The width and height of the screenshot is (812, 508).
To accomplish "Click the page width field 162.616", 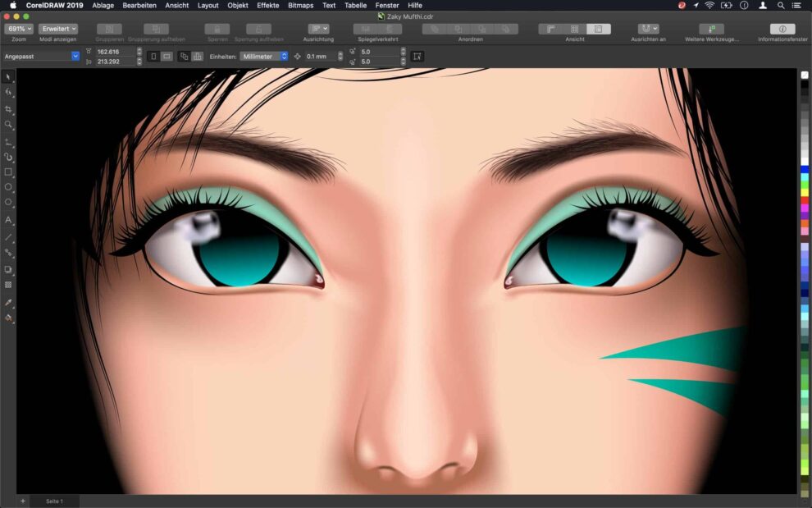I will pos(115,52).
